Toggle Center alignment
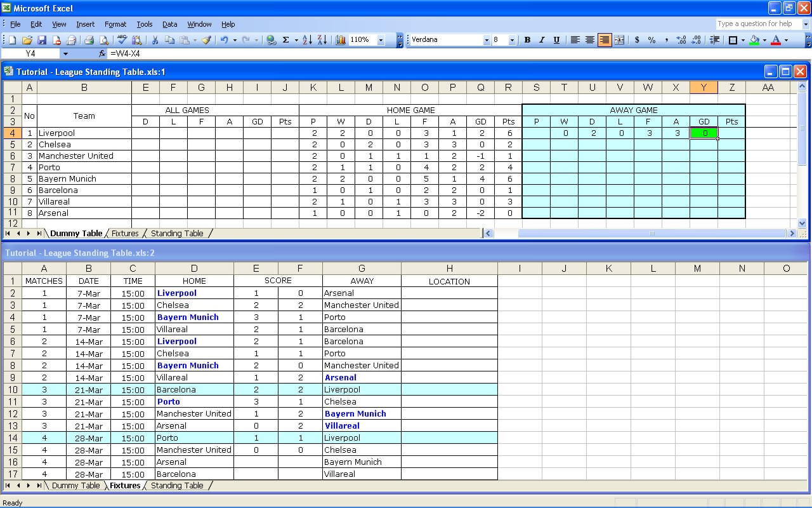This screenshot has height=508, width=812. point(590,40)
